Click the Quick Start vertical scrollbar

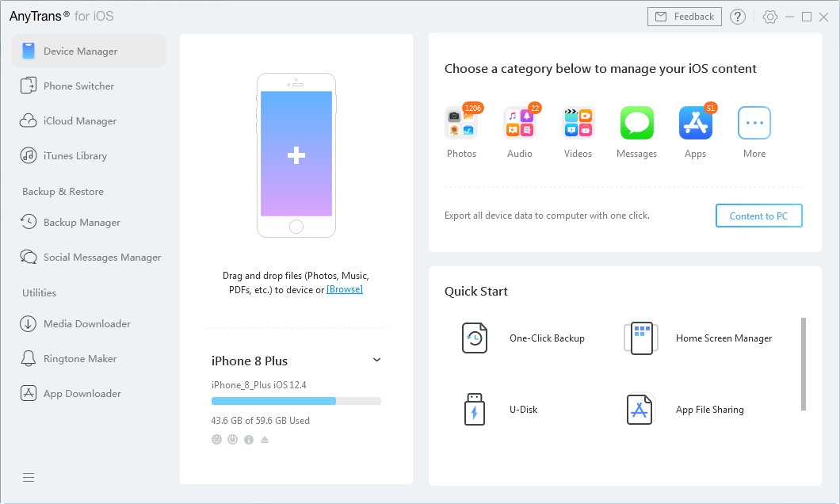[x=803, y=365]
